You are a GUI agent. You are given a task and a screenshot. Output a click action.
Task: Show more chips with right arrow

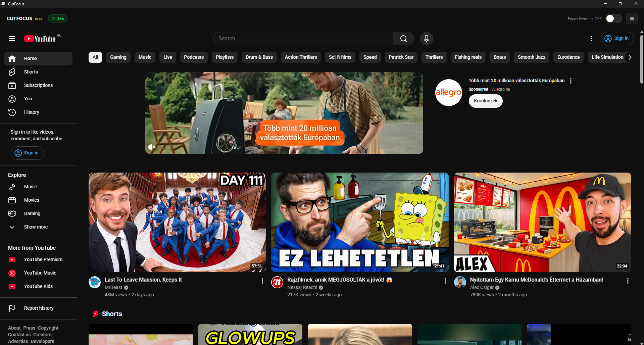pyautogui.click(x=630, y=57)
